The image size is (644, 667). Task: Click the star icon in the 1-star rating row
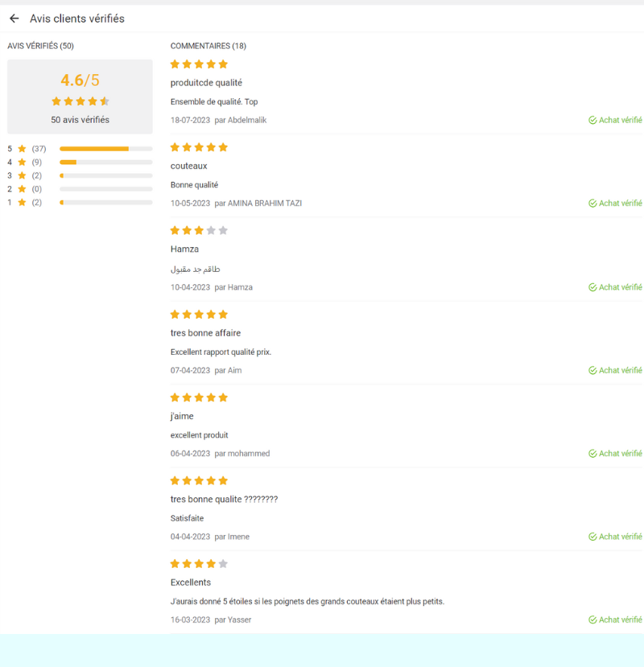click(x=23, y=202)
